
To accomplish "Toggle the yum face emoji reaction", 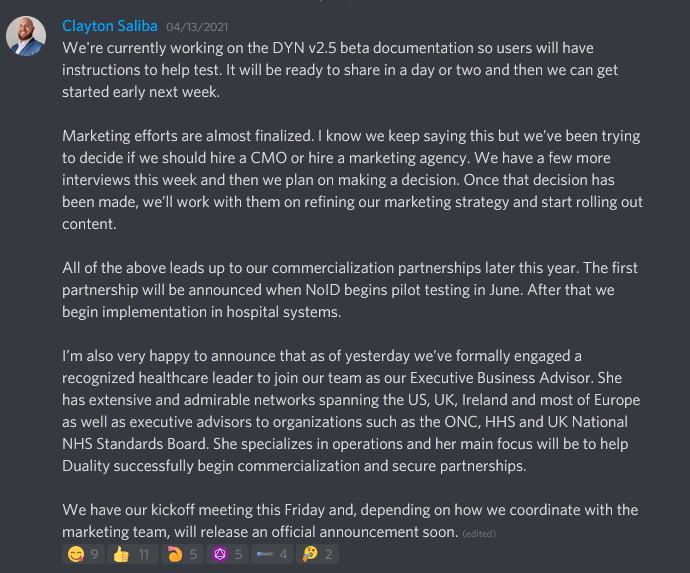I will [83, 554].
